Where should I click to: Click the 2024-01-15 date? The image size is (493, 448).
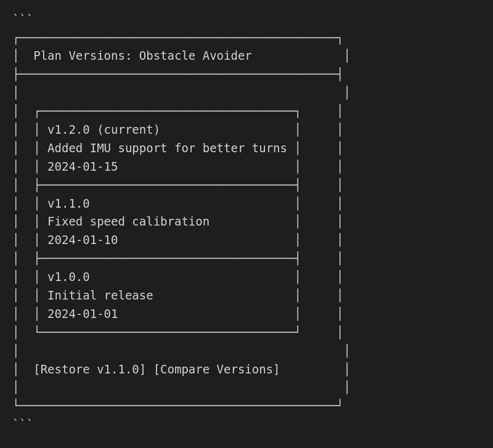point(83,167)
